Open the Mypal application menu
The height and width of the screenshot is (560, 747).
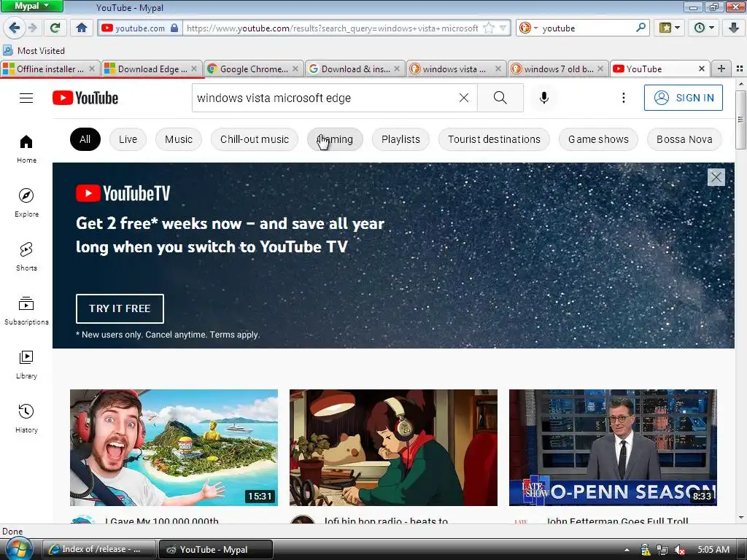click(x=32, y=6)
